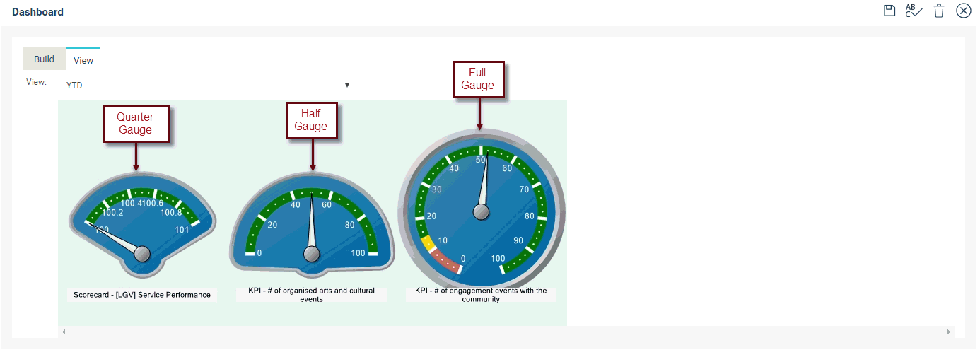The width and height of the screenshot is (980, 350).
Task: Run the spell check icon
Action: [x=914, y=11]
